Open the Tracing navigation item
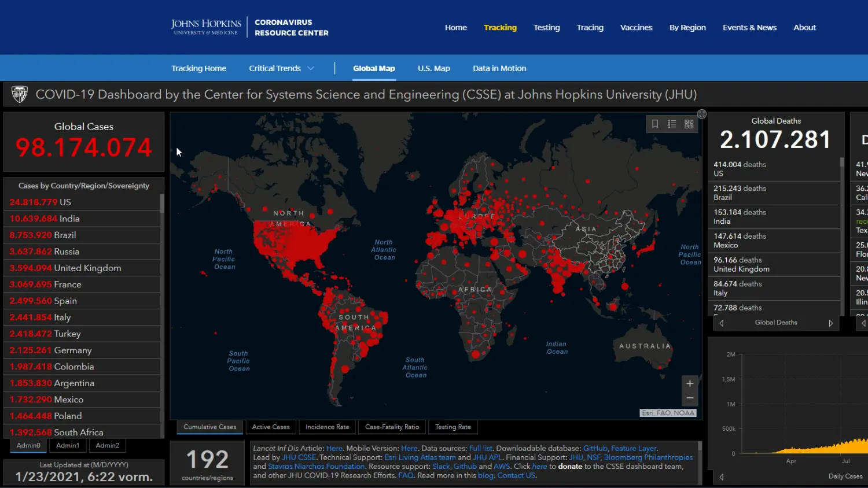Image resolution: width=868 pixels, height=488 pixels. [590, 27]
